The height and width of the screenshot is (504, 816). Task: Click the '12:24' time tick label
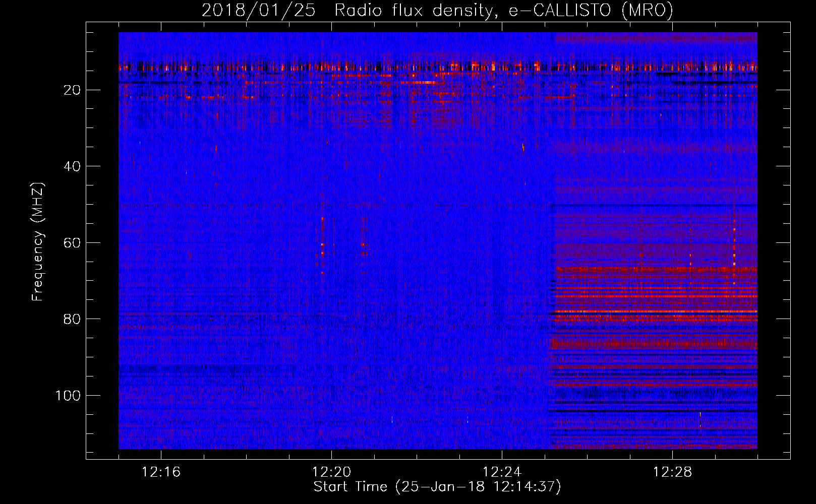click(x=502, y=472)
